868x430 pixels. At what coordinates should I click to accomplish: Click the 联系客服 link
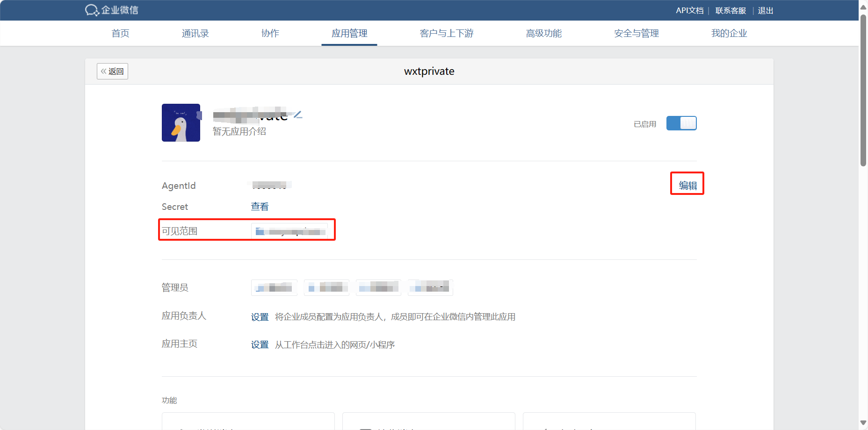point(731,10)
